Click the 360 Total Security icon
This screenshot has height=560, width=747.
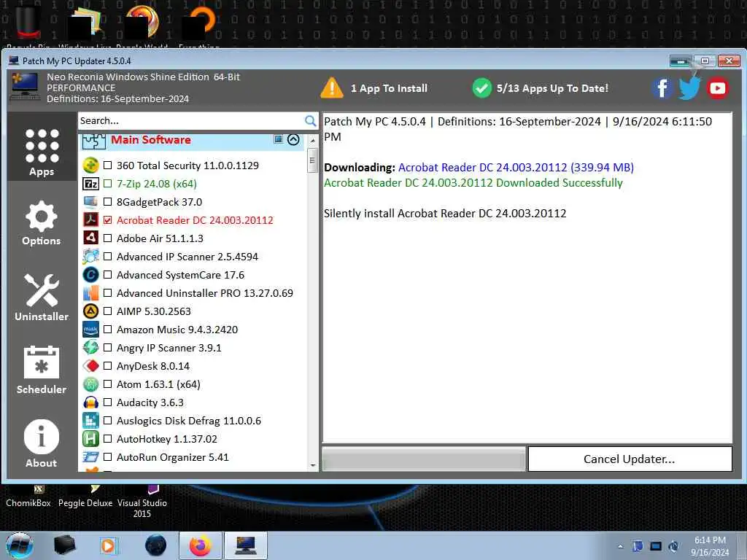point(90,166)
